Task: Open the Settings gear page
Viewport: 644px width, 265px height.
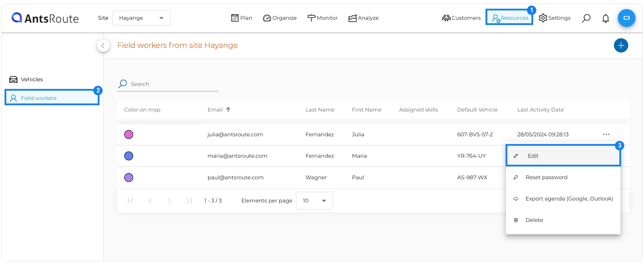Action: (554, 18)
